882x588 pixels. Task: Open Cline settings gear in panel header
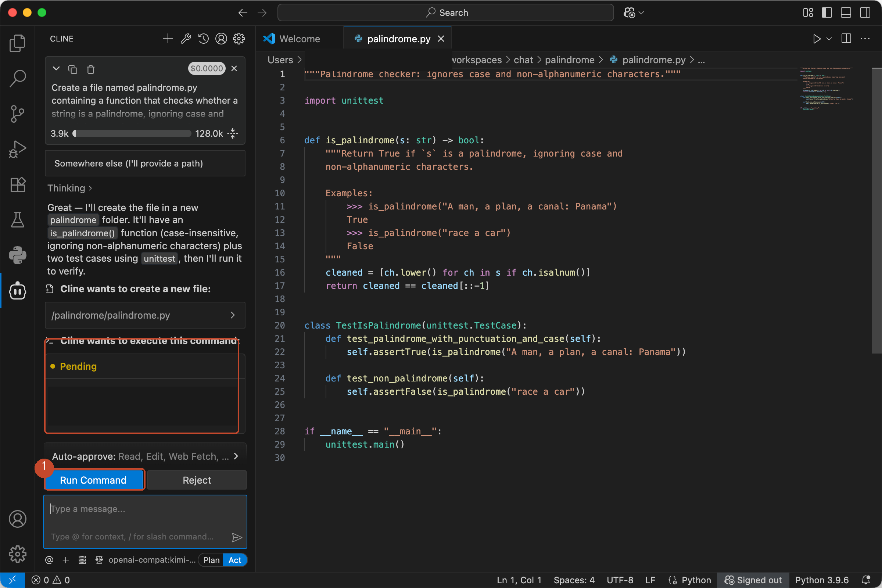click(239, 39)
